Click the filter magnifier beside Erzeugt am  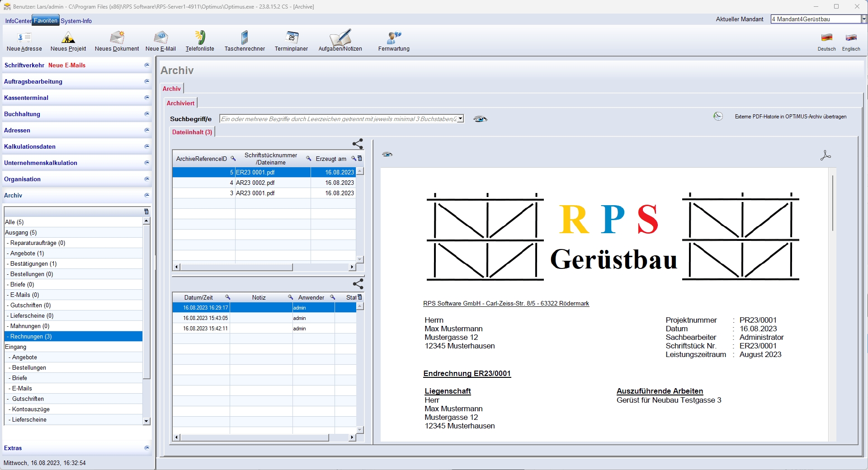coord(354,159)
